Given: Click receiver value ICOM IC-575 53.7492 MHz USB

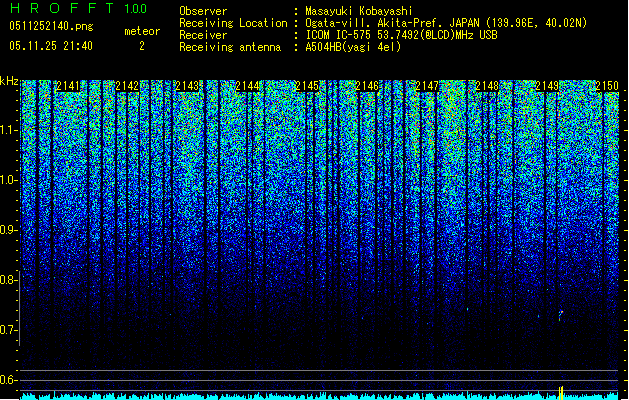Looking at the screenshot, I should click(401, 35).
